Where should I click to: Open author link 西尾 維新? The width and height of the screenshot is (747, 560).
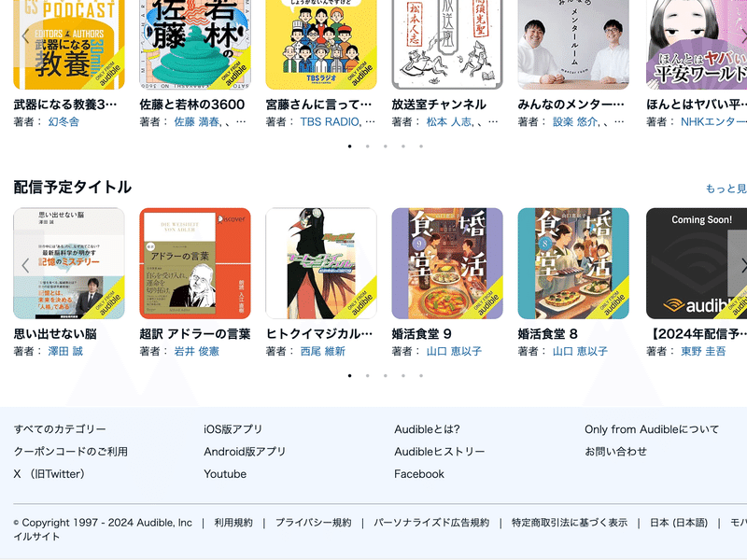click(322, 352)
